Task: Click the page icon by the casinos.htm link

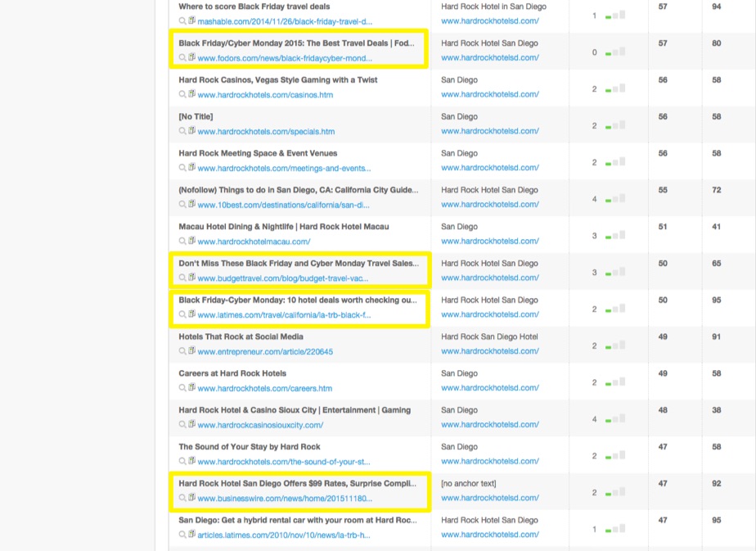Action: click(x=192, y=93)
